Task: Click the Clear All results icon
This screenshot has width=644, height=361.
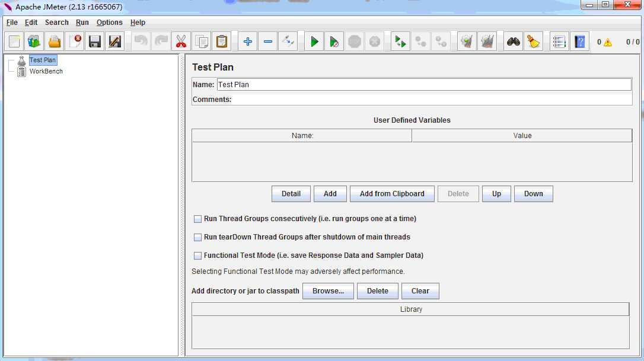Action: (487, 41)
